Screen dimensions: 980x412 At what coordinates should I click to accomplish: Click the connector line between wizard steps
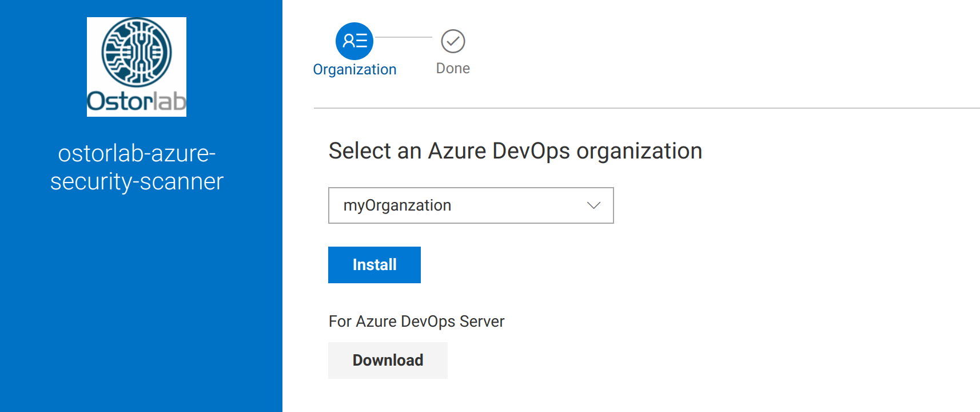[x=404, y=37]
